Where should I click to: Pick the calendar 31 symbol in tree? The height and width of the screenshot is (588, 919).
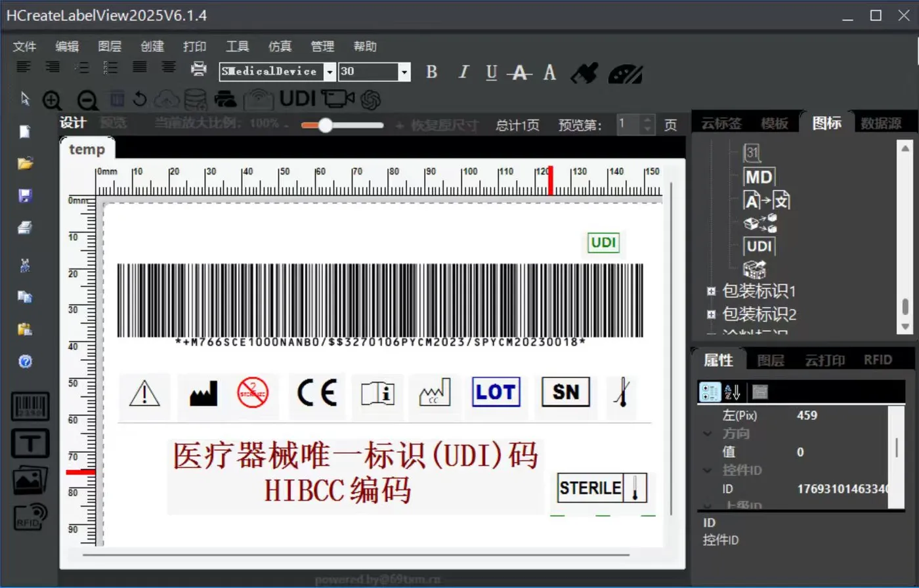click(752, 154)
